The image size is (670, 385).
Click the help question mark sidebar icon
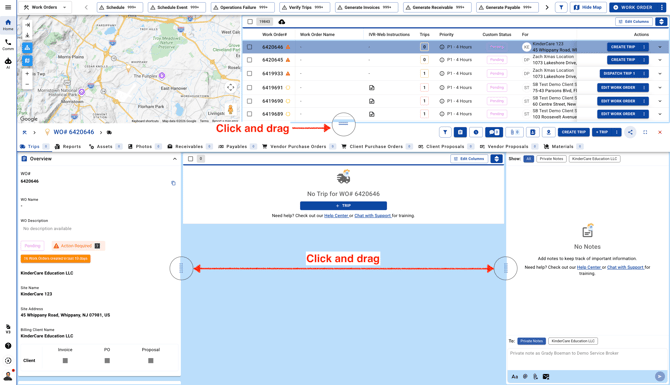click(8, 346)
